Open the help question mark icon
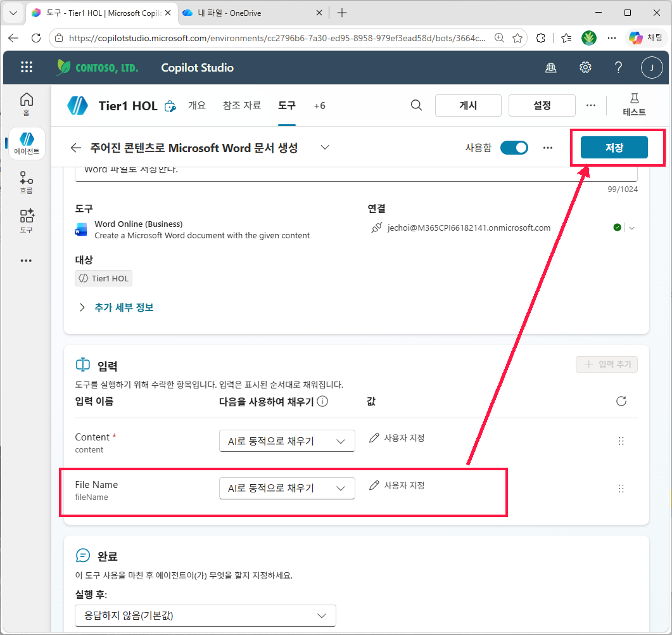 coord(618,67)
